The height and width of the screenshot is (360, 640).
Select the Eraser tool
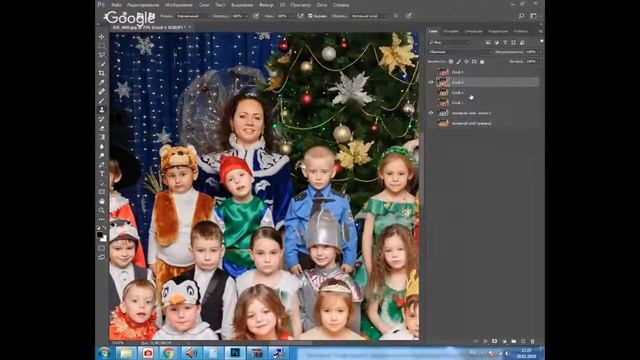(101, 128)
